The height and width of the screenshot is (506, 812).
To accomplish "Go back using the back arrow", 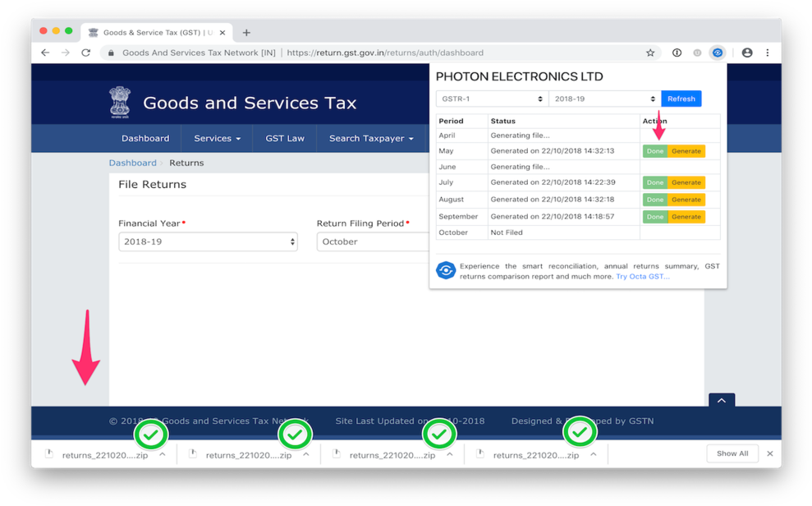I will 45,52.
